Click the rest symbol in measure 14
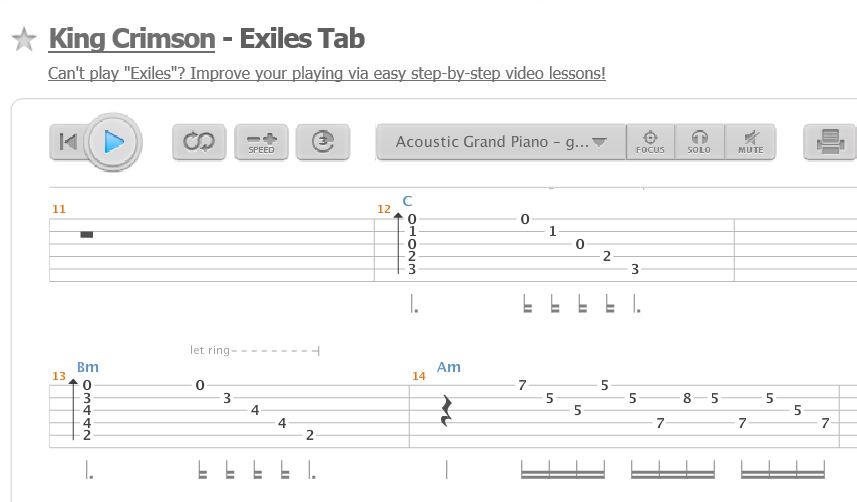 pos(447,411)
